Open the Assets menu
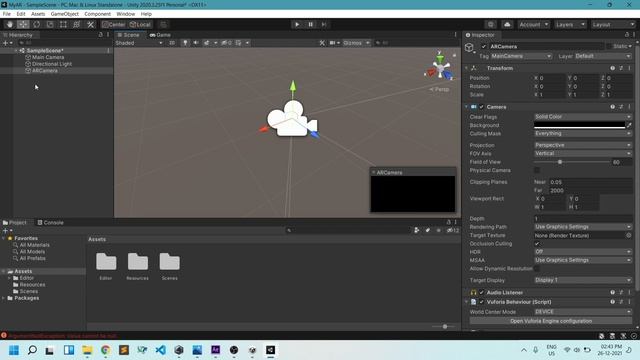 pos(38,14)
